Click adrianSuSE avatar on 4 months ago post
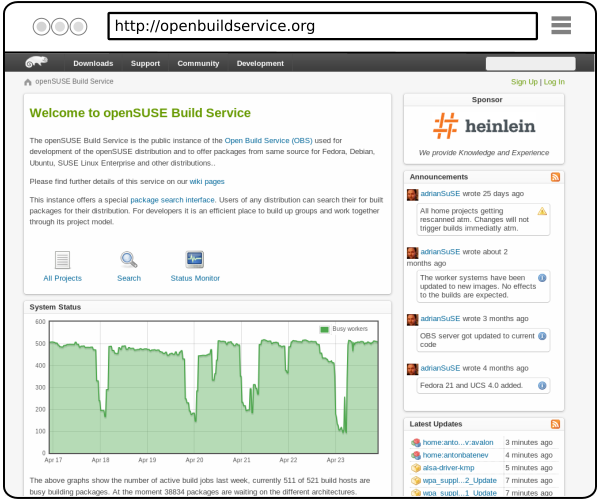This screenshot has height=500, width=600. tap(412, 369)
